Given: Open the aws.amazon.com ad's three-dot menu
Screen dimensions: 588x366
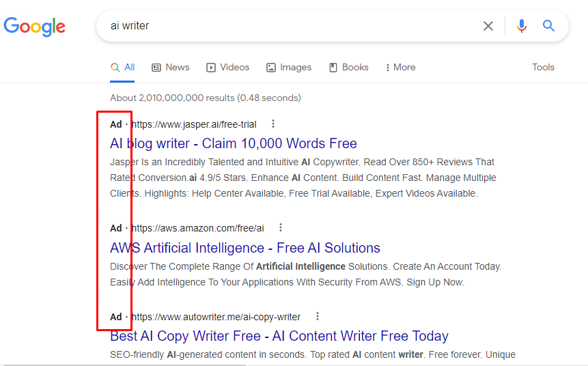Looking at the screenshot, I should (281, 227).
